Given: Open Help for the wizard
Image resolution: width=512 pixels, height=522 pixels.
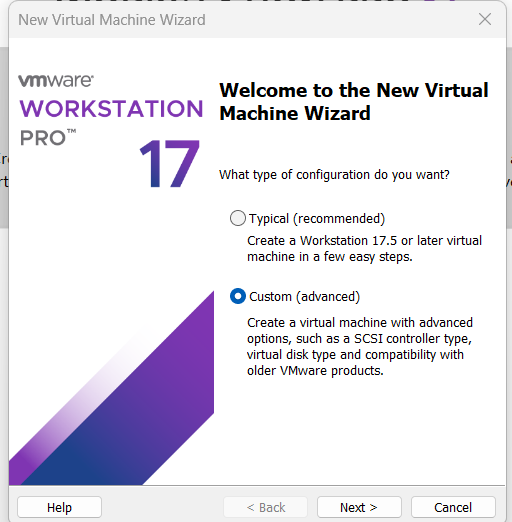Looking at the screenshot, I should pyautogui.click(x=59, y=507).
